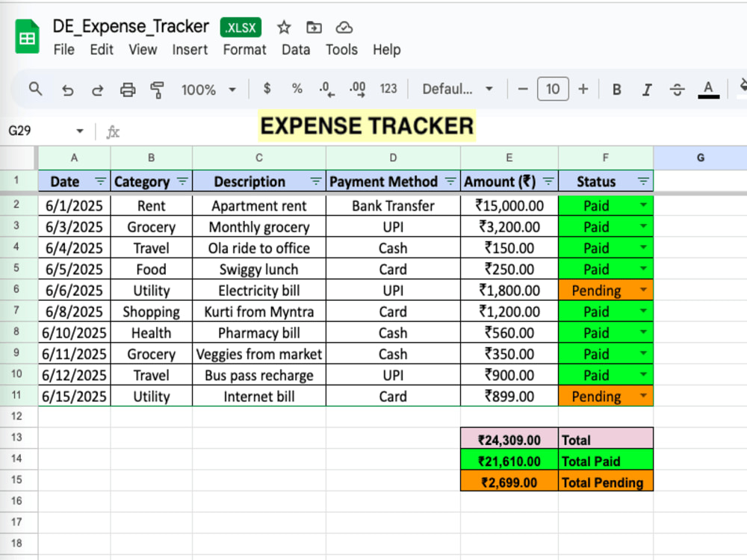
Task: Format as currency with dollar icon
Action: 267,89
